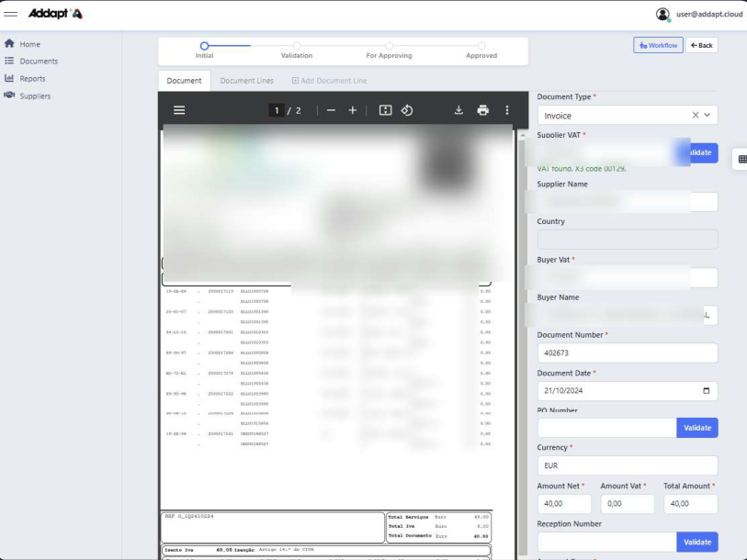The width and height of the screenshot is (747, 560).
Task: Click the PDF page number field
Action: tap(277, 110)
